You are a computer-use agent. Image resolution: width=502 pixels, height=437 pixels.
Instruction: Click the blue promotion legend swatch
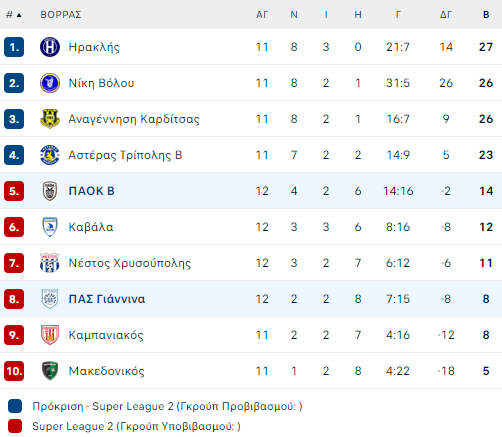pos(15,406)
